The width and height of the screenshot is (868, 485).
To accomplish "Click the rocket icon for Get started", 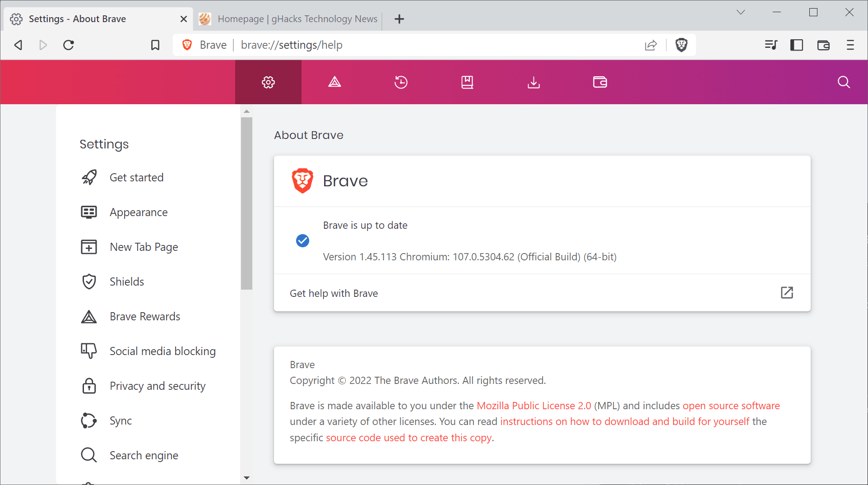I will point(89,177).
